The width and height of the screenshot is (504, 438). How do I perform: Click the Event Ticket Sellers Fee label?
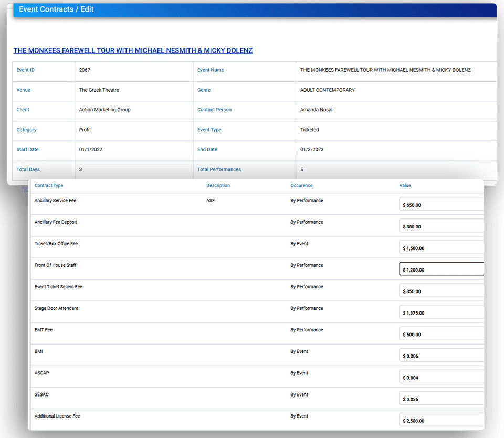[x=58, y=287]
